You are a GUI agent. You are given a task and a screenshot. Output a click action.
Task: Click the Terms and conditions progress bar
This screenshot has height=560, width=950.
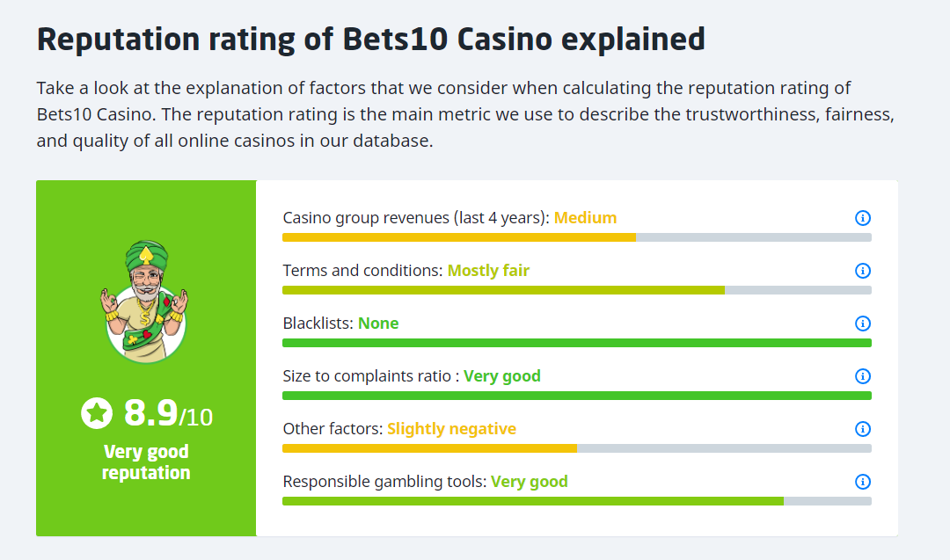pyautogui.click(x=576, y=290)
